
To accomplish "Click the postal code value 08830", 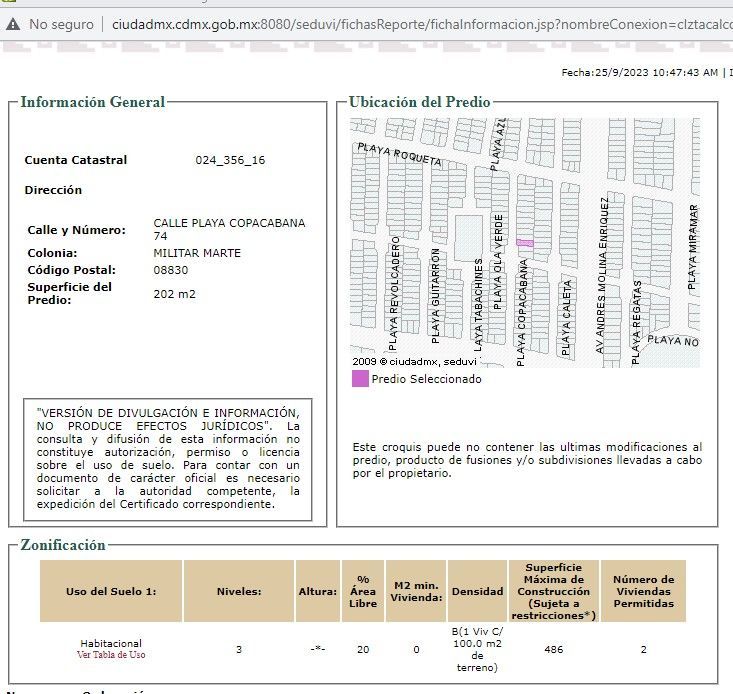I will point(171,270).
